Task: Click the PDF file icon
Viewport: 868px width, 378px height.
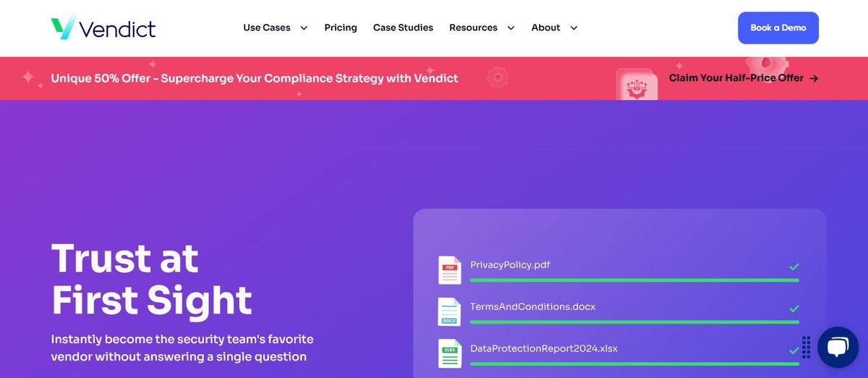Action: click(x=449, y=270)
